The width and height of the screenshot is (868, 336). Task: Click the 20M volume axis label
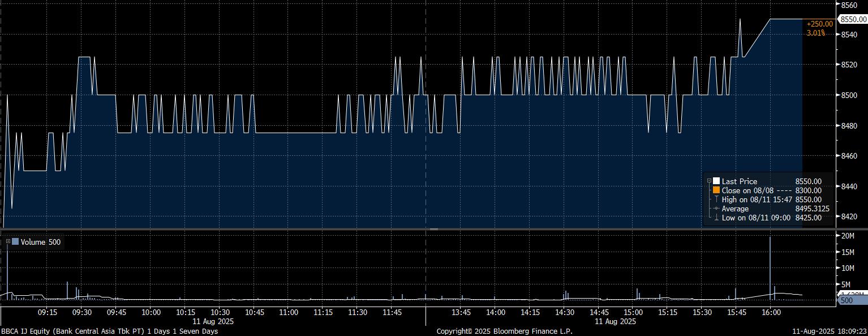848,236
